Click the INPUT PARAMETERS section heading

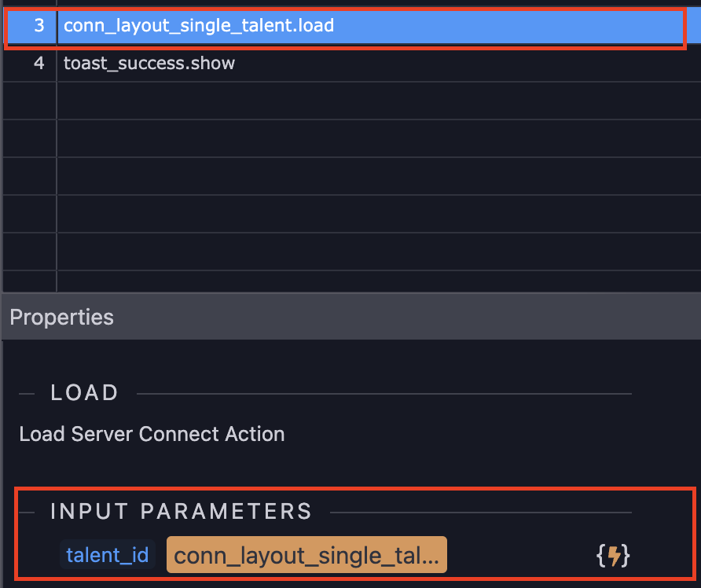pos(181,511)
